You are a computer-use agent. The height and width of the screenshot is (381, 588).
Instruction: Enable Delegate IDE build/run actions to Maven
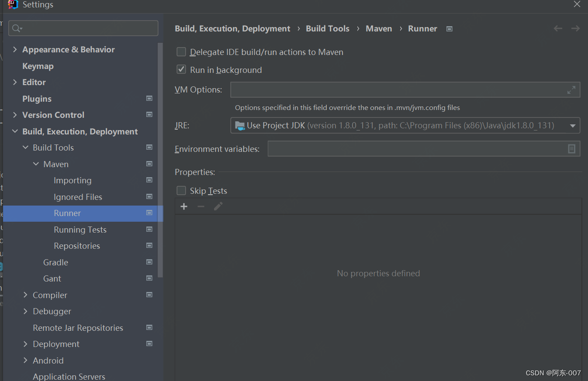(181, 52)
